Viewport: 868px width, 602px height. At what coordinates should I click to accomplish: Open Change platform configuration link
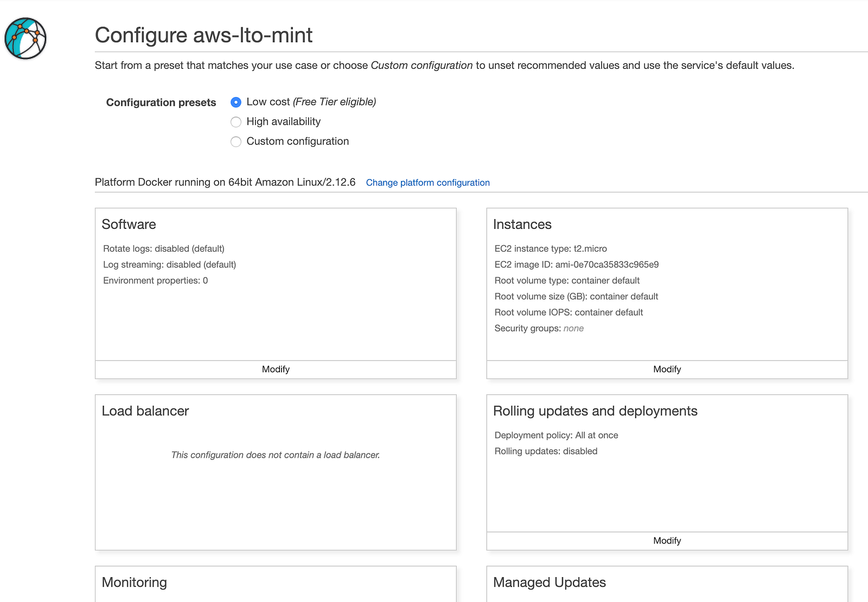[427, 183]
